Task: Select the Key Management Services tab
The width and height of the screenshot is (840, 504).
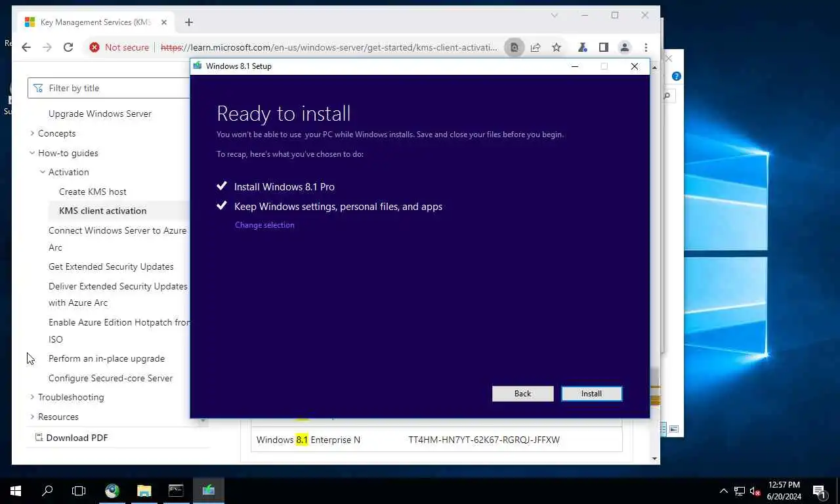Action: (x=96, y=22)
